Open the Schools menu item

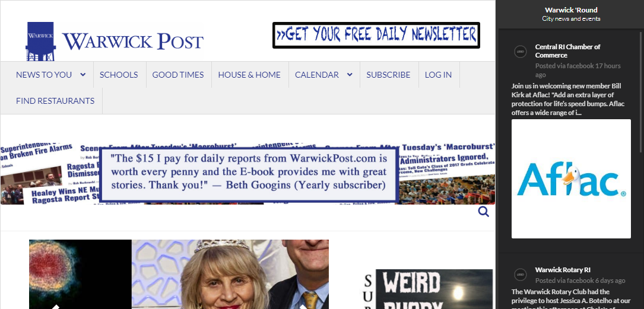click(119, 75)
